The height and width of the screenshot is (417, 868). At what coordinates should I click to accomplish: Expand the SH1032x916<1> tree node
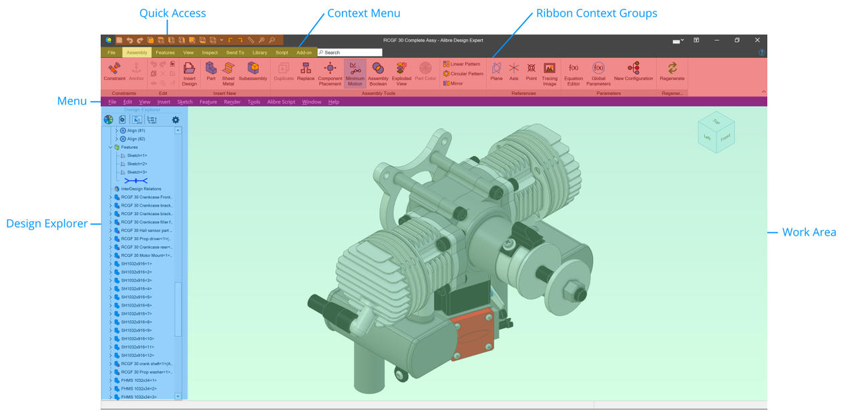tap(110, 264)
